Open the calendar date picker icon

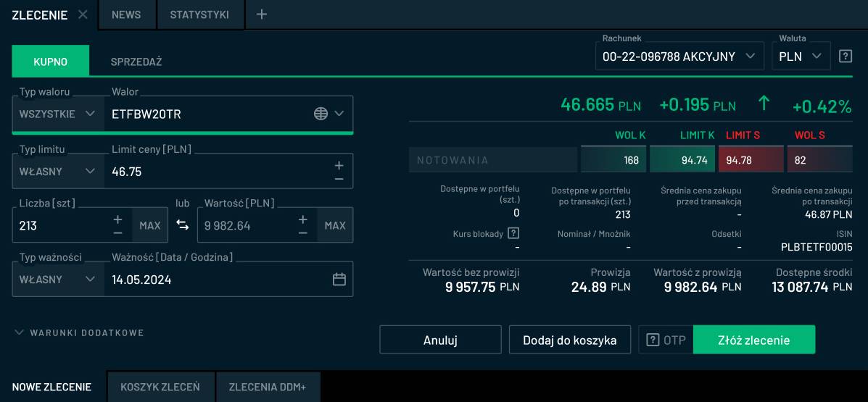(339, 280)
